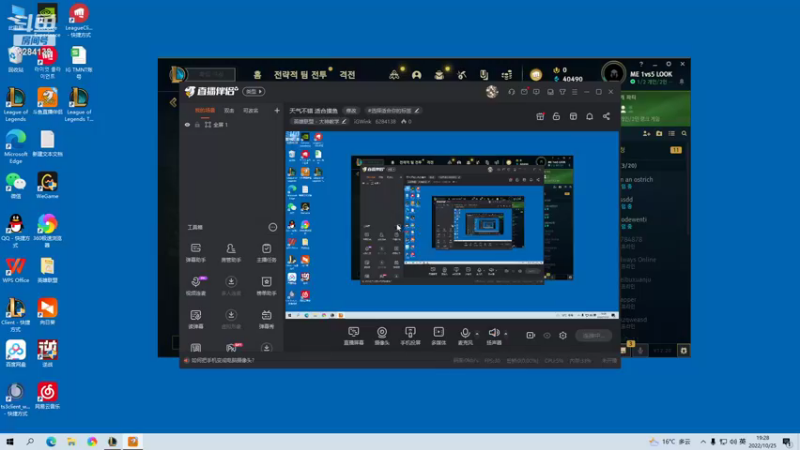
Task: Open the collection icon in League client
Action: (439, 75)
